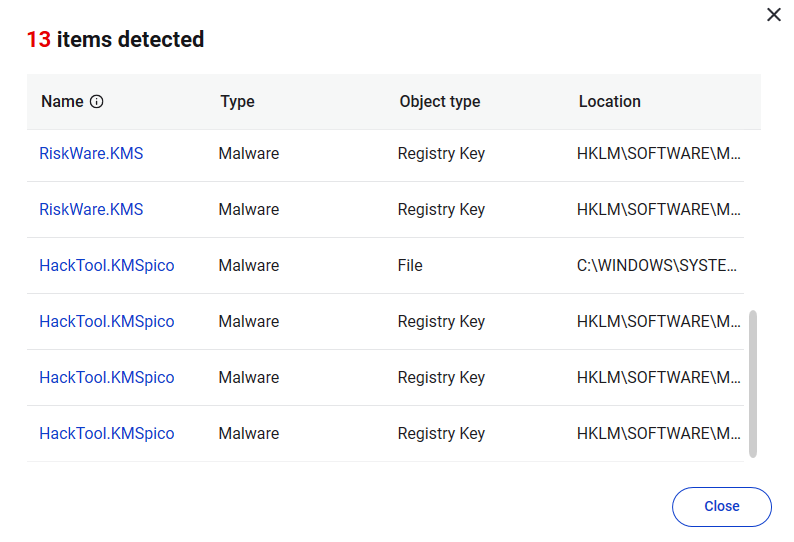
Task: Open the last HackTool.KMSpico link in list
Action: (106, 434)
